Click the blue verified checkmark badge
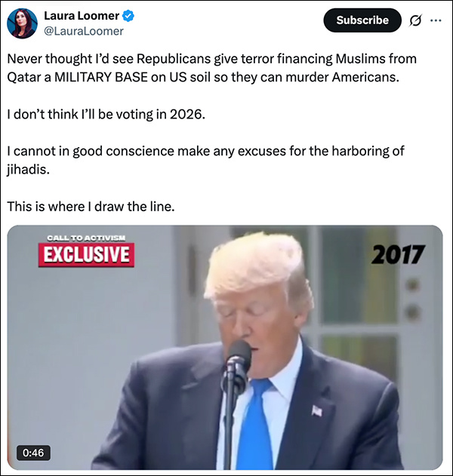 coord(128,16)
